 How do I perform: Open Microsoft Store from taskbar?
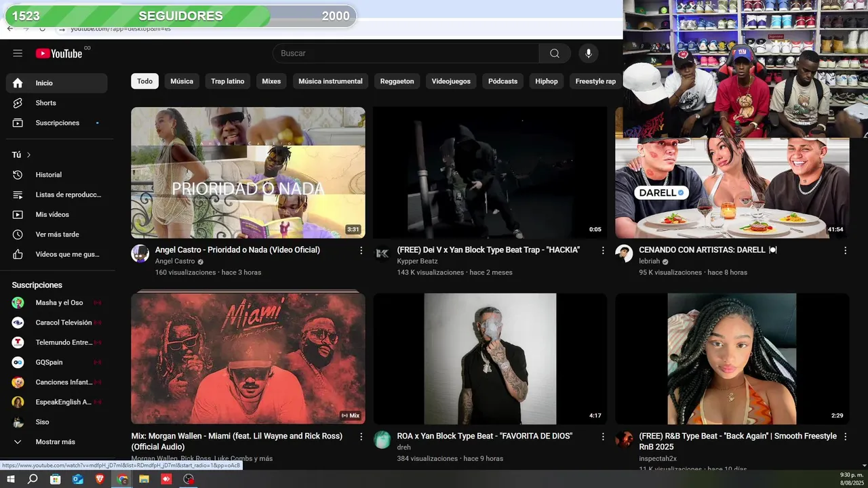pyautogui.click(x=56, y=479)
